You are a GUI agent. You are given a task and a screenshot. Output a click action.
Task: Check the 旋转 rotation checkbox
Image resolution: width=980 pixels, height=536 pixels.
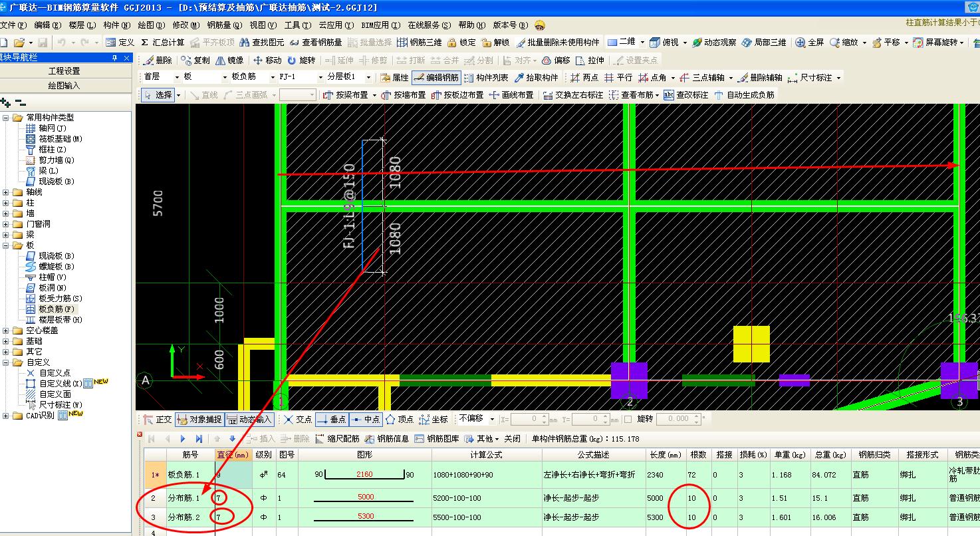pyautogui.click(x=629, y=419)
